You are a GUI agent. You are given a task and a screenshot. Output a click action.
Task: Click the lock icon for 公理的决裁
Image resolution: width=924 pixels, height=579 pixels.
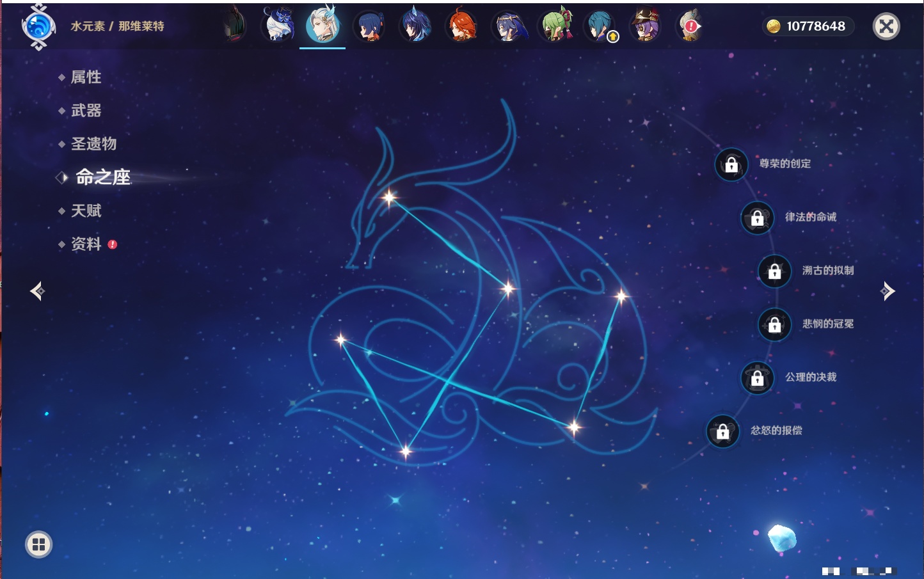[757, 377]
